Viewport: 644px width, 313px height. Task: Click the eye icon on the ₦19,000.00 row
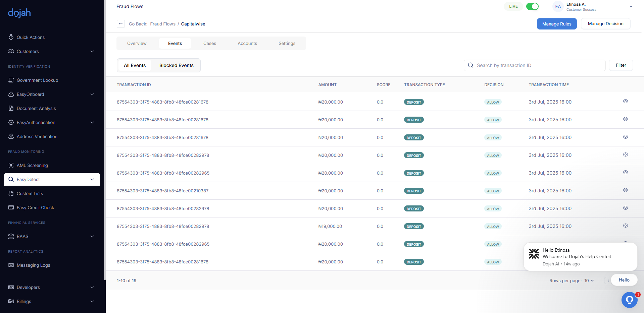pos(625,226)
